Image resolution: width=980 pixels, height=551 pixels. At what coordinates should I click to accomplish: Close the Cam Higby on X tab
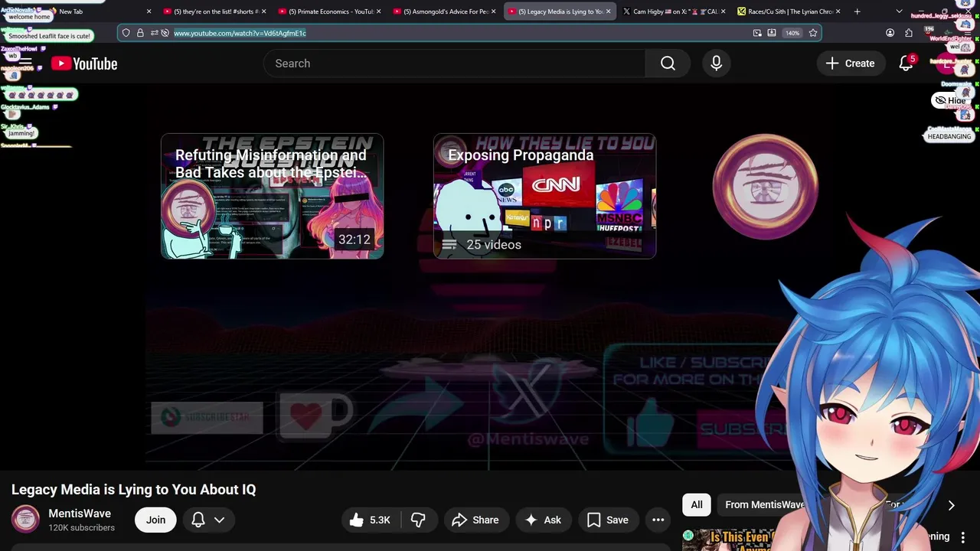pos(724,11)
